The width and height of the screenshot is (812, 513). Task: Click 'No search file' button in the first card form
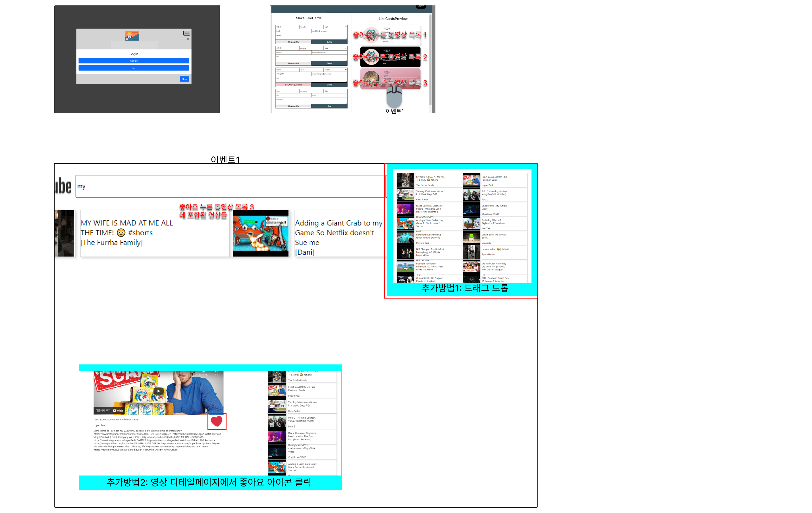tap(293, 42)
